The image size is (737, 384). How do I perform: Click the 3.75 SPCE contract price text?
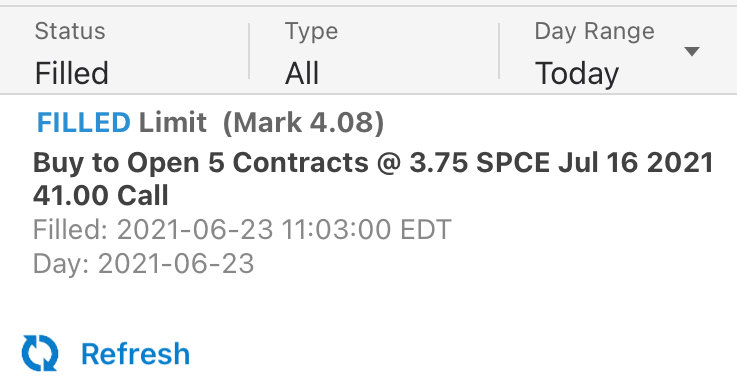pos(479,163)
